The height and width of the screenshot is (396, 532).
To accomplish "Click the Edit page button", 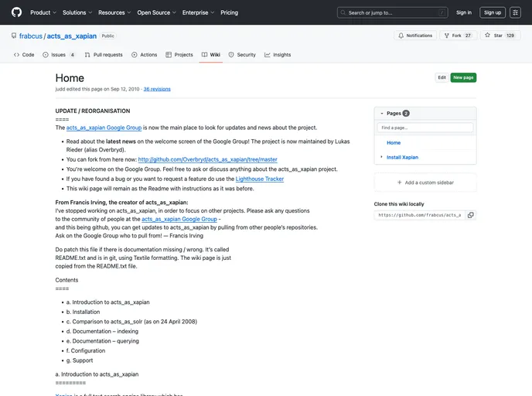I will coord(442,77).
